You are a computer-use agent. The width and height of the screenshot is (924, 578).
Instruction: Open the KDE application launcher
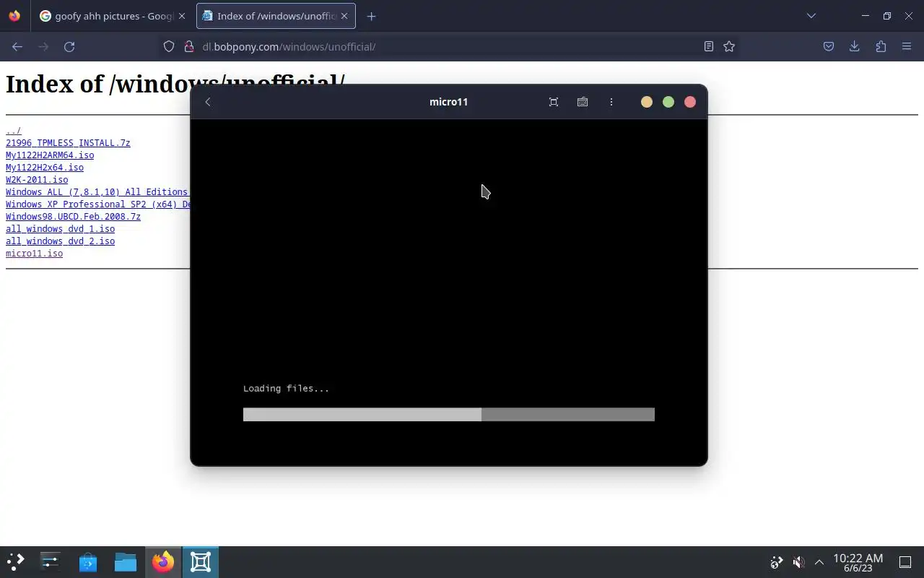[16, 562]
